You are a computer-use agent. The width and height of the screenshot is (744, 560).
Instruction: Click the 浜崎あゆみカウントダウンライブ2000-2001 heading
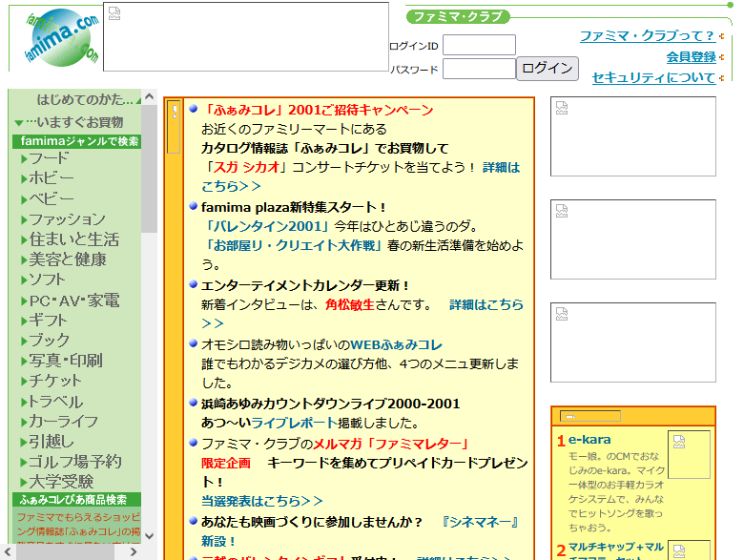331,404
